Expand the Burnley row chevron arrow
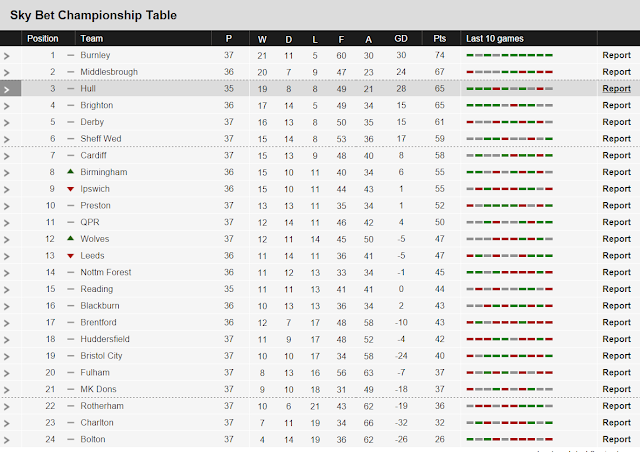The height and width of the screenshot is (452, 640). click(7, 56)
